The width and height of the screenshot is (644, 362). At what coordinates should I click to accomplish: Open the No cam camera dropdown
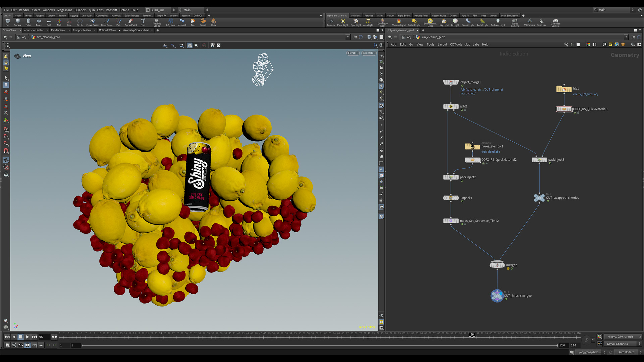point(369,53)
